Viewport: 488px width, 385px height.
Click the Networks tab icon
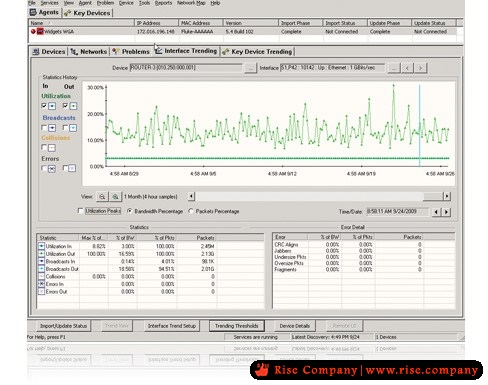click(74, 52)
